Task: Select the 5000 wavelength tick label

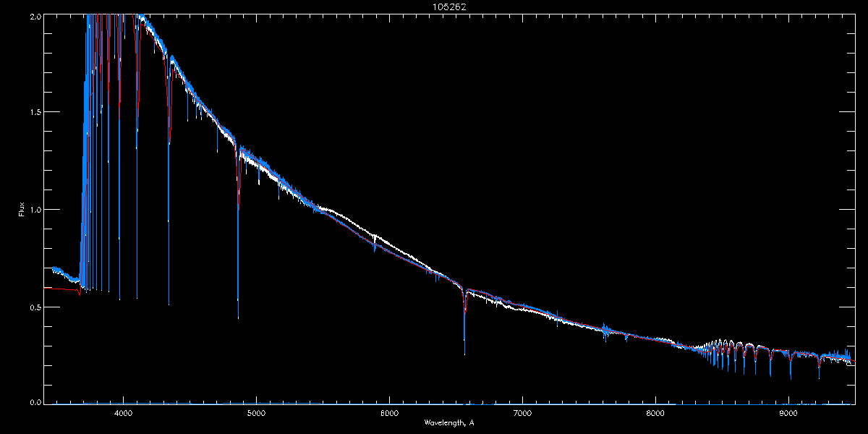Action: [x=256, y=413]
